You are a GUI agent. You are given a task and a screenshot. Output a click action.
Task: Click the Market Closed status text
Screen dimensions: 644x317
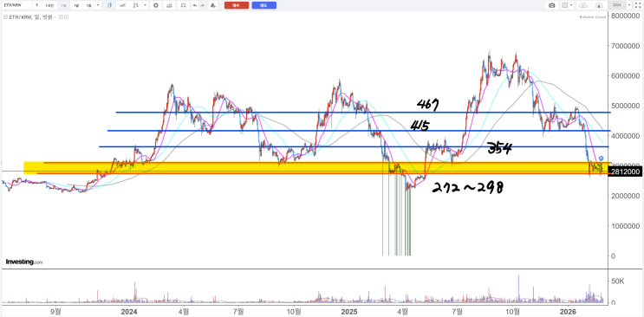click(x=593, y=16)
